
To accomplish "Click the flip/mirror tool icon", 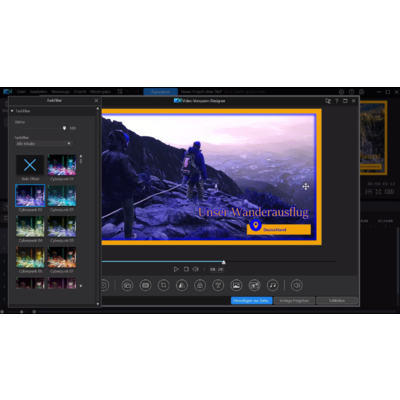I will click(182, 285).
